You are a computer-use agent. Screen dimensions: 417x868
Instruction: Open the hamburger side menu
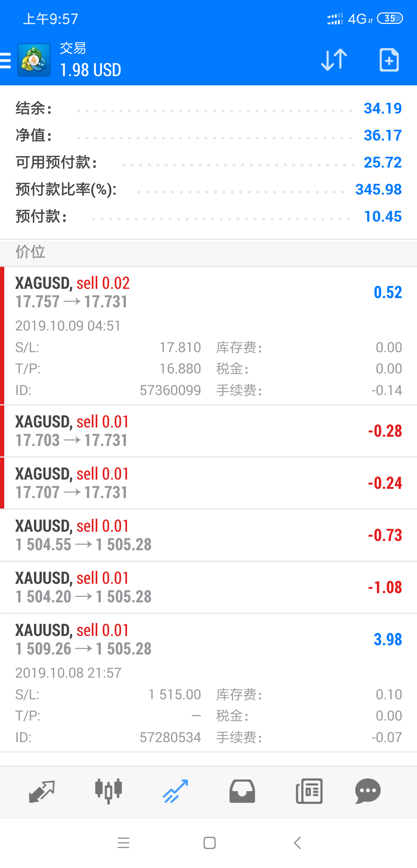tap(5, 61)
